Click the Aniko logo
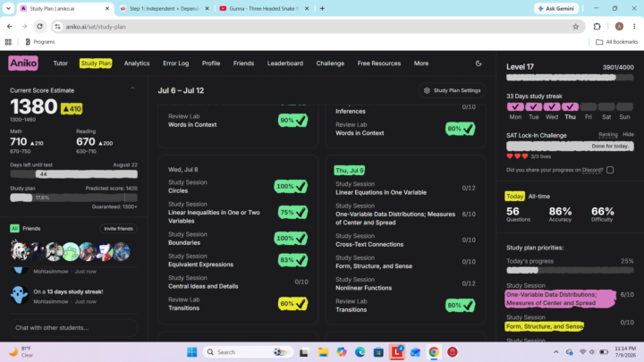The image size is (644, 362). [23, 63]
